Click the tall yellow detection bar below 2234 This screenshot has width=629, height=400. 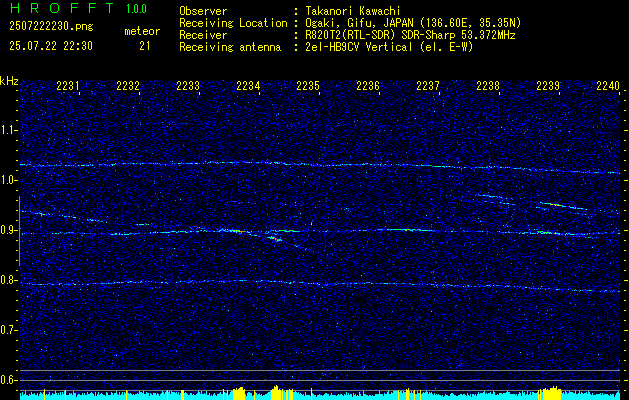[x=276, y=393]
